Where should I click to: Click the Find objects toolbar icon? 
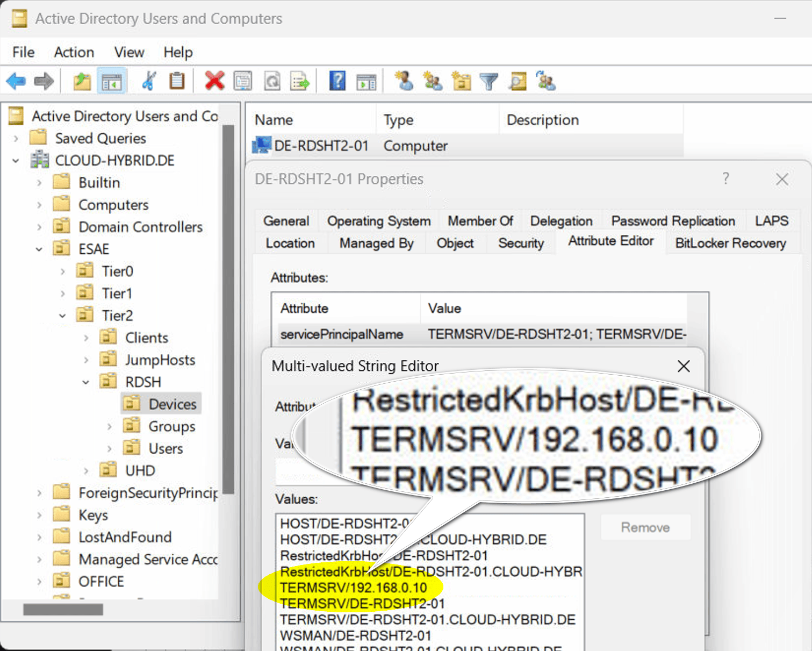pos(518,81)
